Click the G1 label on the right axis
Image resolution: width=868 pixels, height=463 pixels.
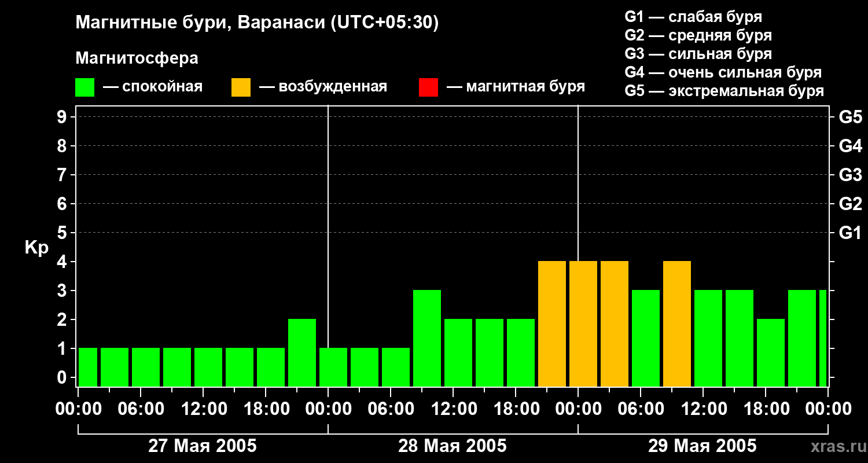851,233
